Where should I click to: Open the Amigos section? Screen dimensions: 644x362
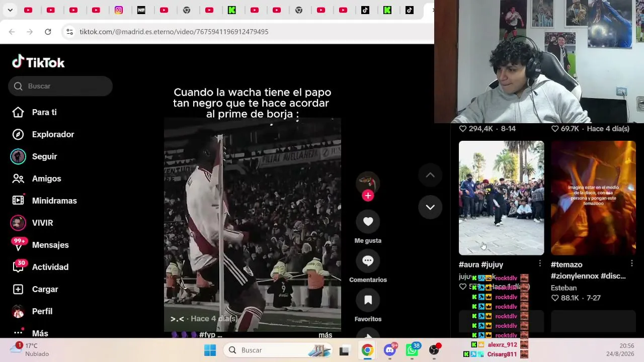pos(46,178)
